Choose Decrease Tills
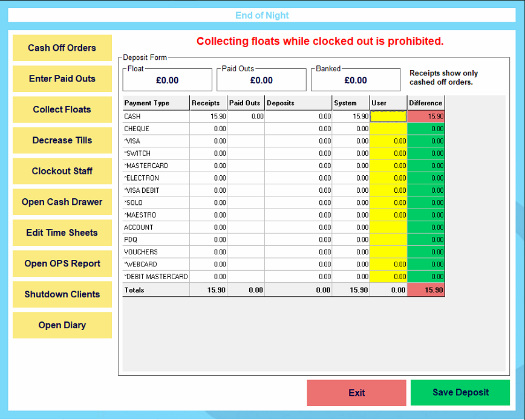The width and height of the screenshot is (525, 420). point(62,140)
